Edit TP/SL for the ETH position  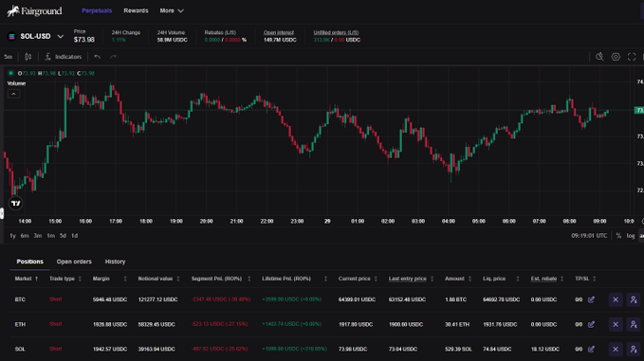tap(591, 324)
